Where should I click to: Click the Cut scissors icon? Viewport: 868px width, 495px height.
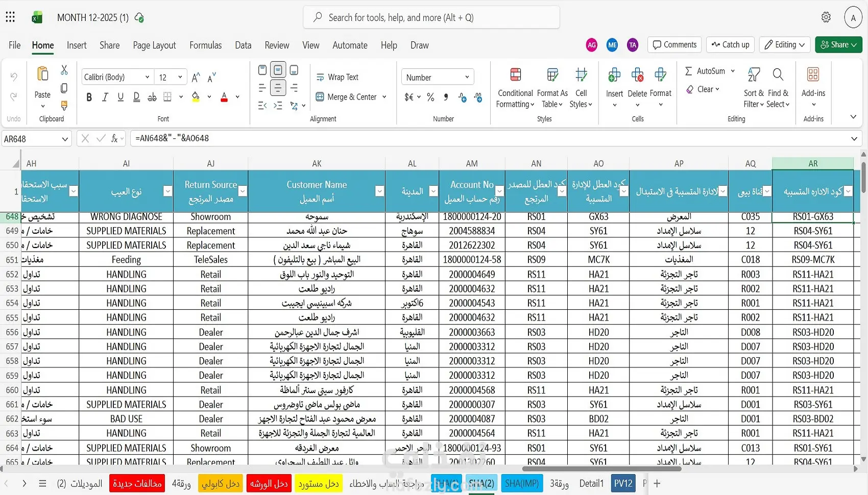[x=64, y=70]
